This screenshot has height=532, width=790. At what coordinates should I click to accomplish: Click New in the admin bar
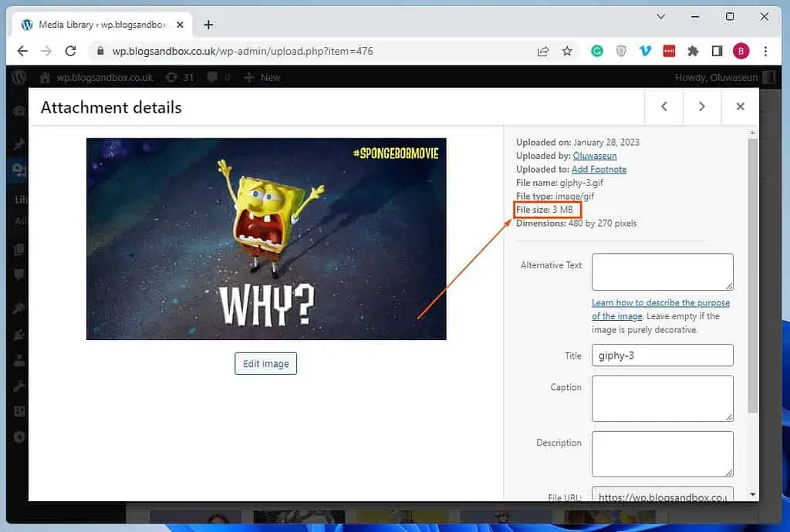coord(262,78)
